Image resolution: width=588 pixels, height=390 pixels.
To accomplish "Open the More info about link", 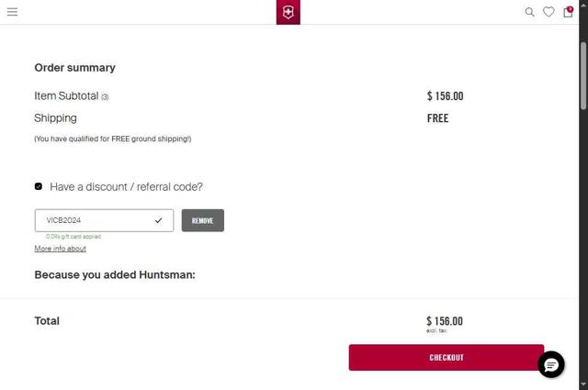I will pyautogui.click(x=60, y=249).
